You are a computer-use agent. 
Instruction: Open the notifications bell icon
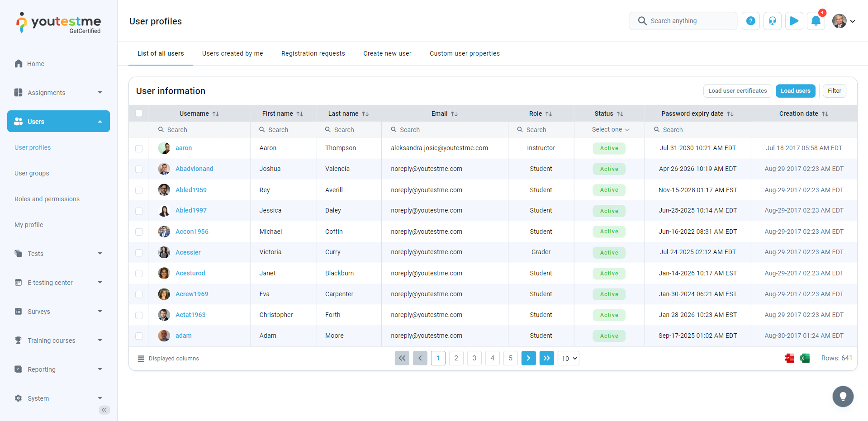click(x=816, y=21)
